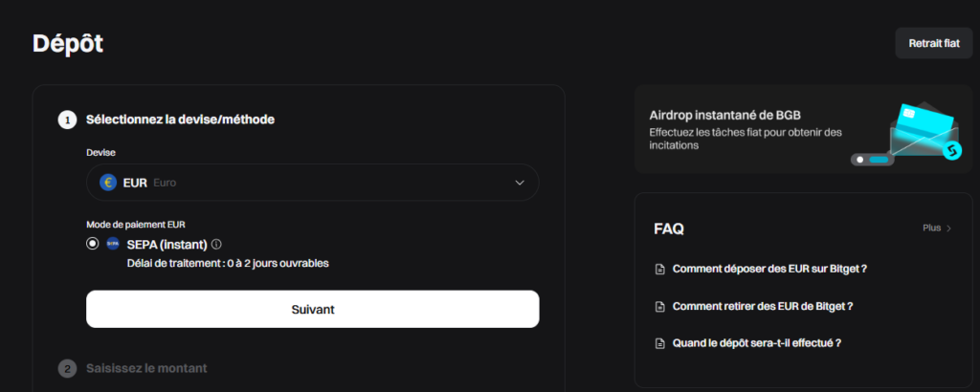Open the Retrait fiat button

click(x=933, y=43)
